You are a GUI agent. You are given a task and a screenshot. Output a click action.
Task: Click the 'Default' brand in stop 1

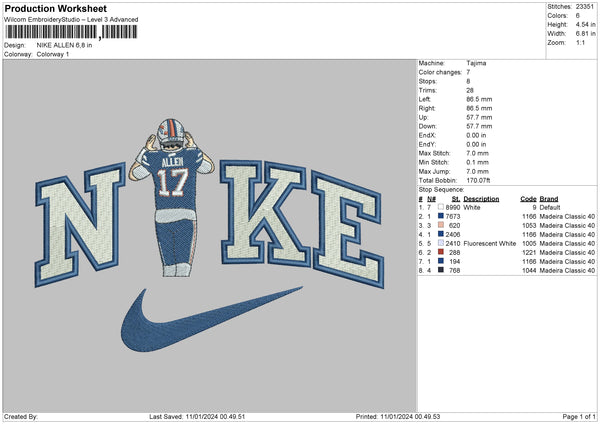[x=550, y=207]
